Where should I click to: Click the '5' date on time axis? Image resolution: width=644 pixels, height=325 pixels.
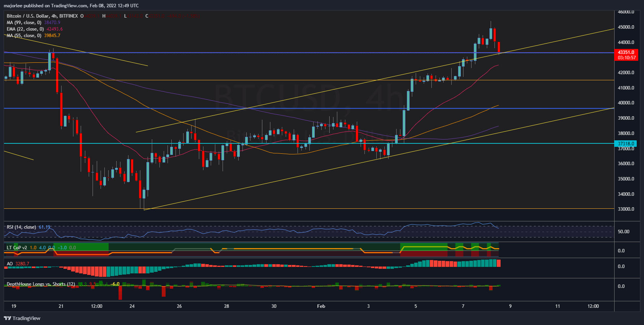(416, 306)
